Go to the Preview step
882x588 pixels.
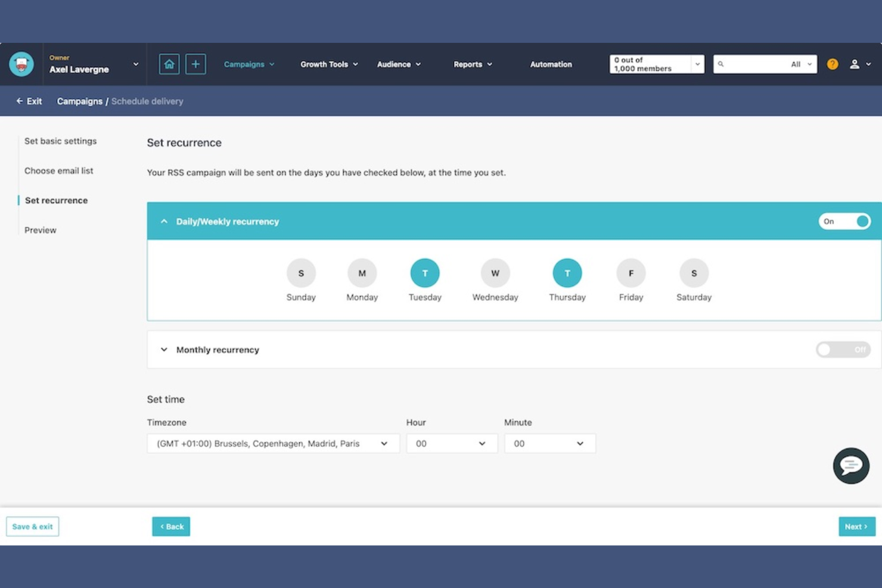coord(40,230)
